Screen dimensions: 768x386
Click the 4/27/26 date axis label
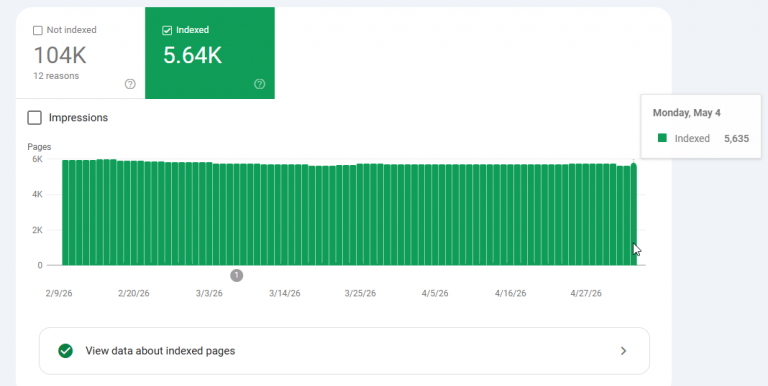[586, 293]
